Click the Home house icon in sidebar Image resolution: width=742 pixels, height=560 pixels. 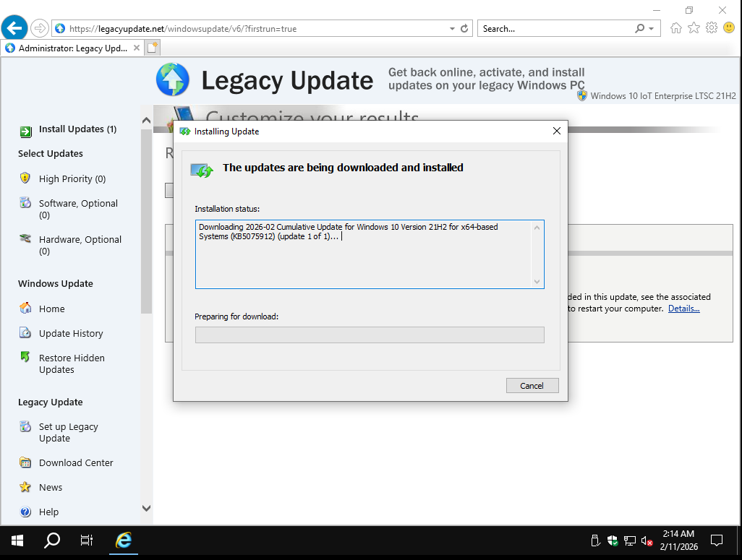[x=25, y=308]
